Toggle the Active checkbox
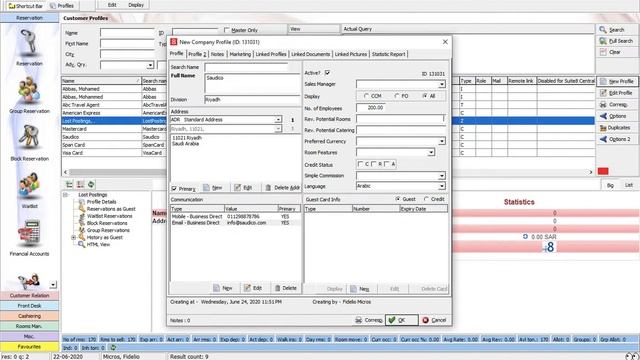Screen dimensions: 640x360 (x=327, y=73)
